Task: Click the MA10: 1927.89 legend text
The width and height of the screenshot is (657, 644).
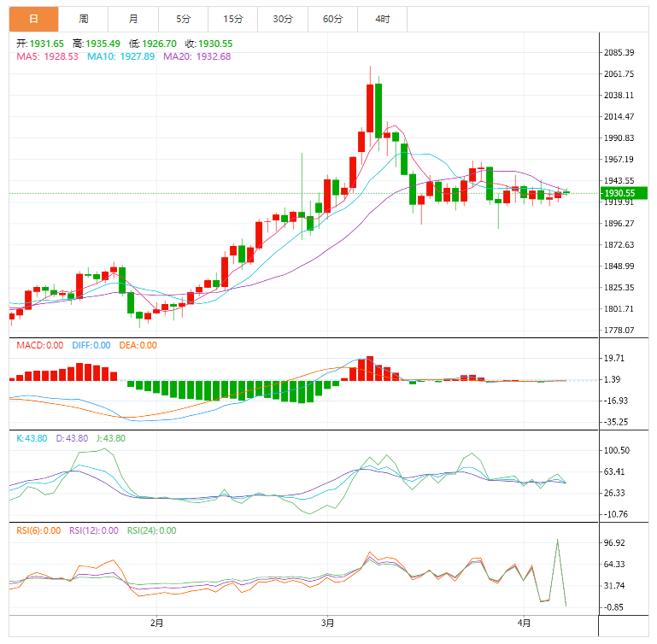Action: [x=120, y=56]
